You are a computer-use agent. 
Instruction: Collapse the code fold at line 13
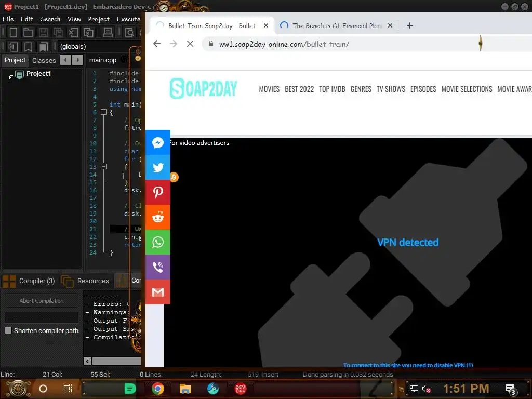(104, 167)
